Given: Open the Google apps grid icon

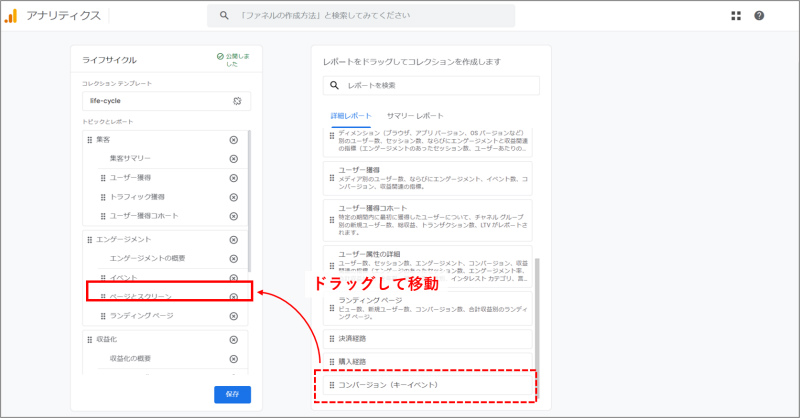Looking at the screenshot, I should click(x=736, y=16).
